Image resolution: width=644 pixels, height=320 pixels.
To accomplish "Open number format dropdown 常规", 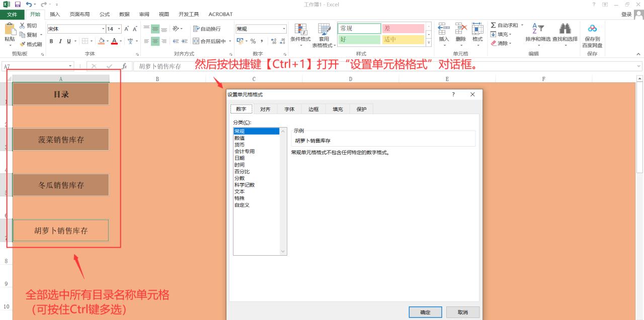I will (x=284, y=29).
